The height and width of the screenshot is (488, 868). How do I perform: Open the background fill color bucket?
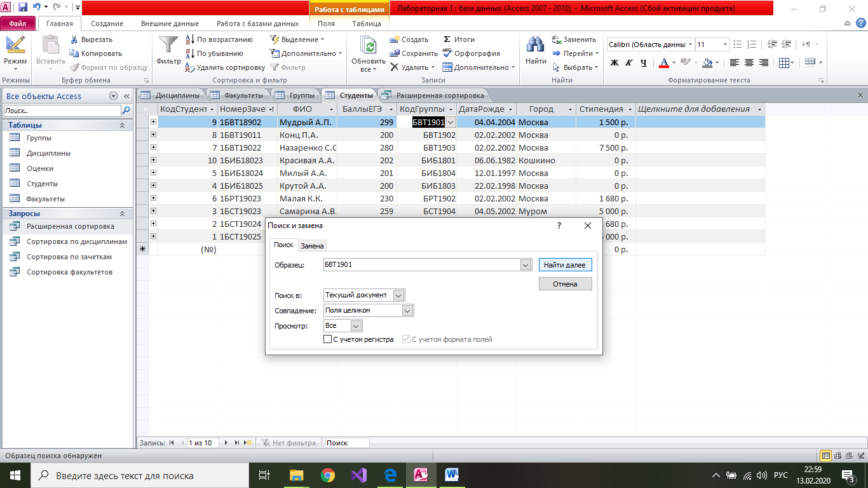[x=707, y=62]
